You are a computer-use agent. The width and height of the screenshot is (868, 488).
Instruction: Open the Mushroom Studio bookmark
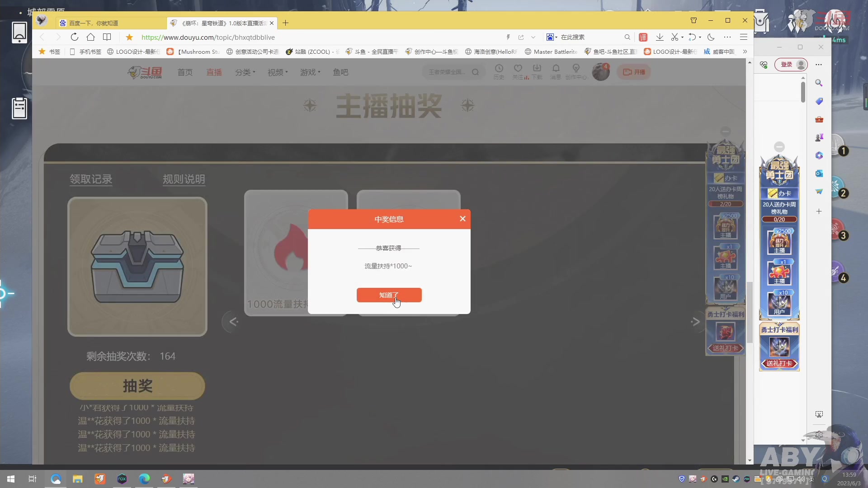(193, 52)
